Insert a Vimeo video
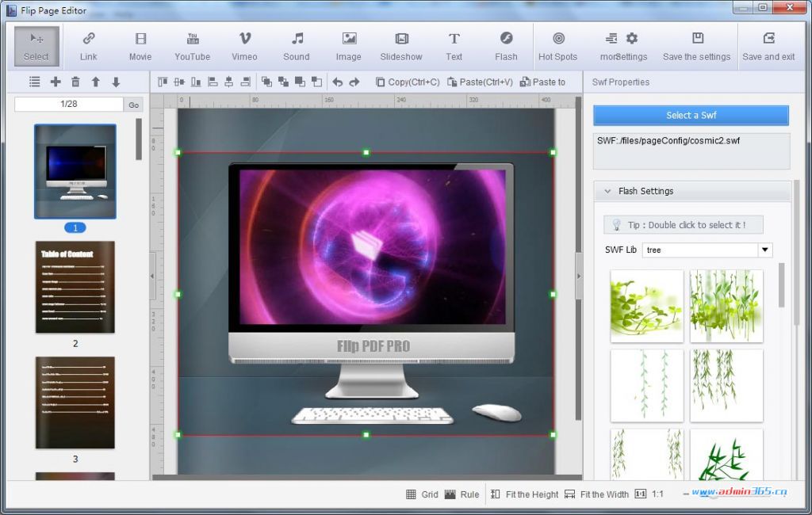812x515 pixels. click(244, 46)
